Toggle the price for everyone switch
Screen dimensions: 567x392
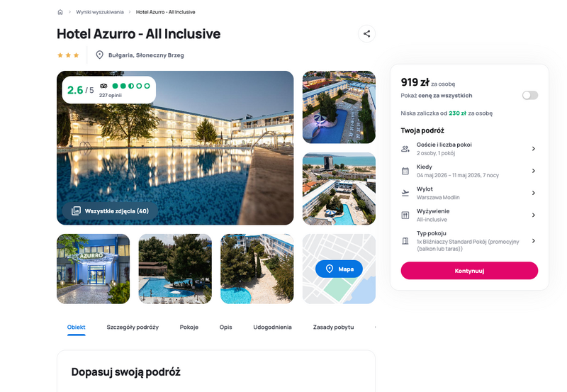pos(529,95)
